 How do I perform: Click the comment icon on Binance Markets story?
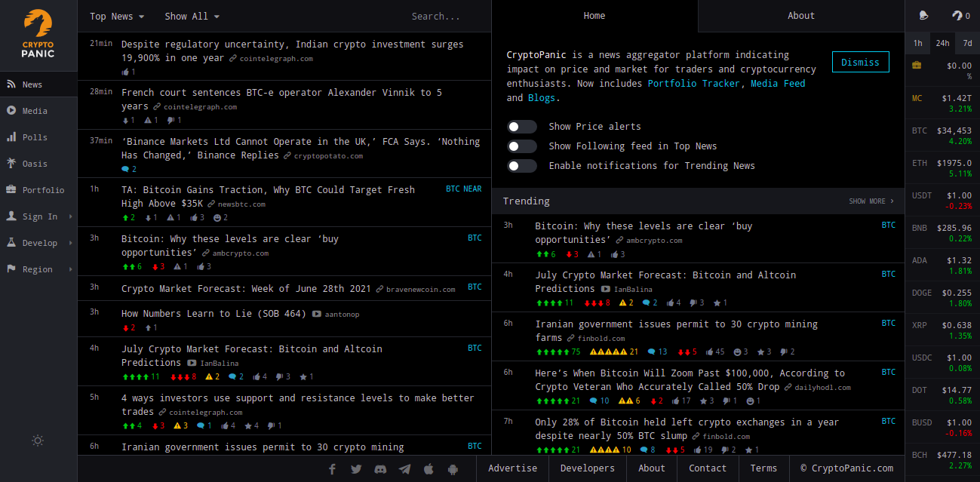129,169
